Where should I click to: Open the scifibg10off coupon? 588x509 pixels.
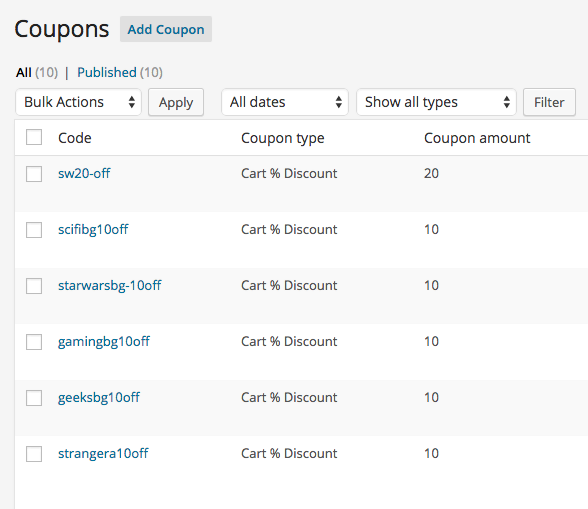(93, 229)
